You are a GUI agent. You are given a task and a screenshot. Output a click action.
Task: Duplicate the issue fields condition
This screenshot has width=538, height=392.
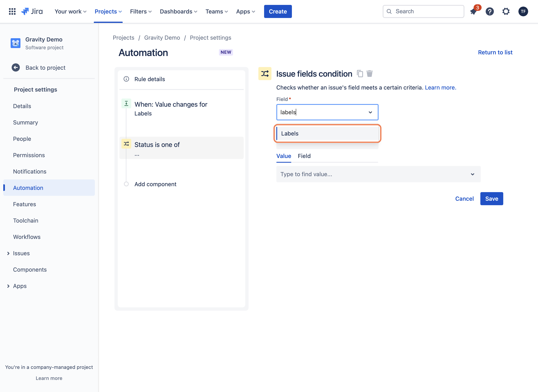click(x=360, y=74)
